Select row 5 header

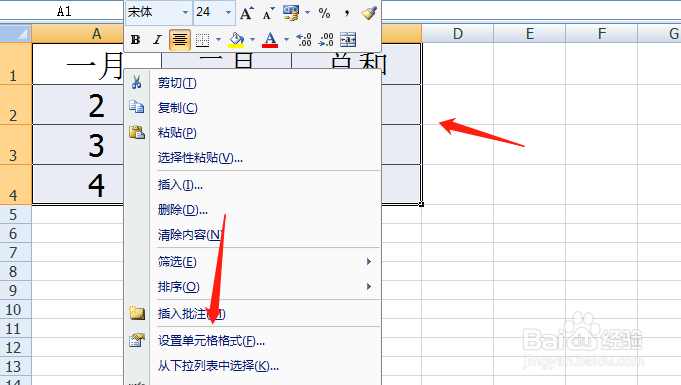pyautogui.click(x=16, y=214)
